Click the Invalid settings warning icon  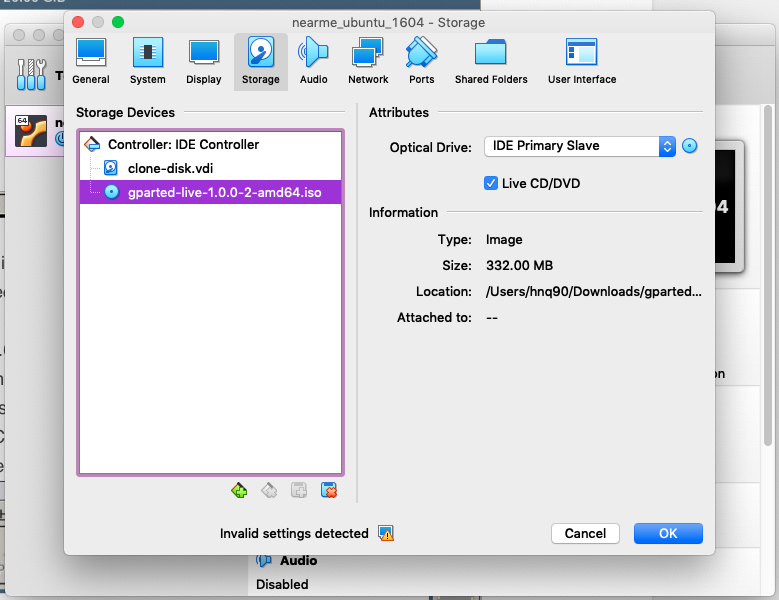point(386,534)
